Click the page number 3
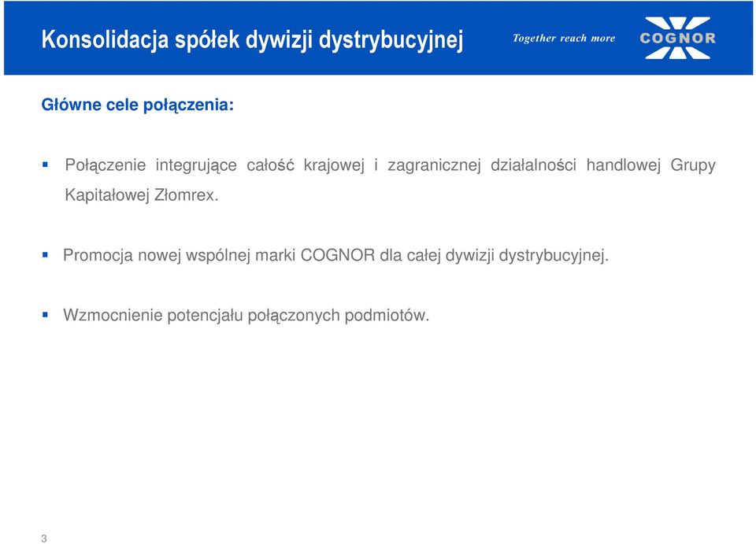Image resolution: width=756 pixels, height=544 pixels. [x=44, y=538]
